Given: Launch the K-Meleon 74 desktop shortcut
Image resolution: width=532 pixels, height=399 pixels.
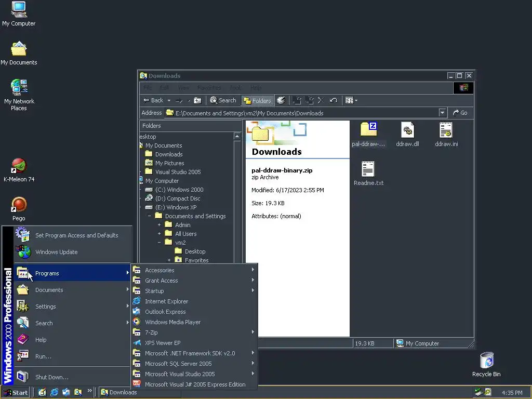Looking at the screenshot, I should pos(19,170).
